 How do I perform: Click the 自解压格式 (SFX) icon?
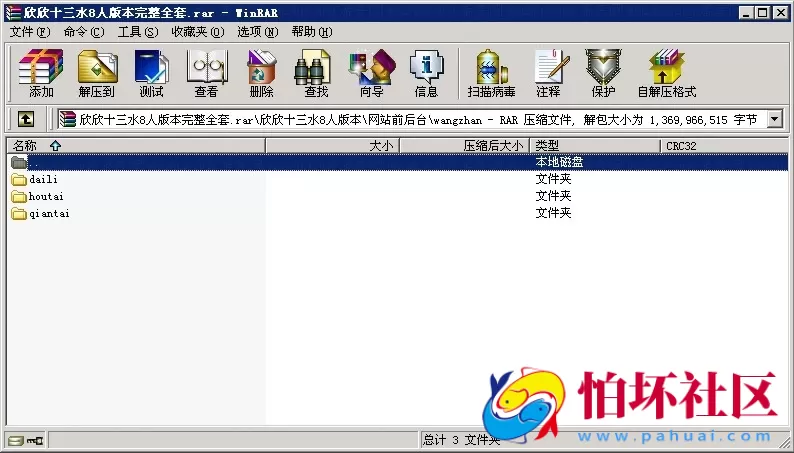[x=667, y=72]
